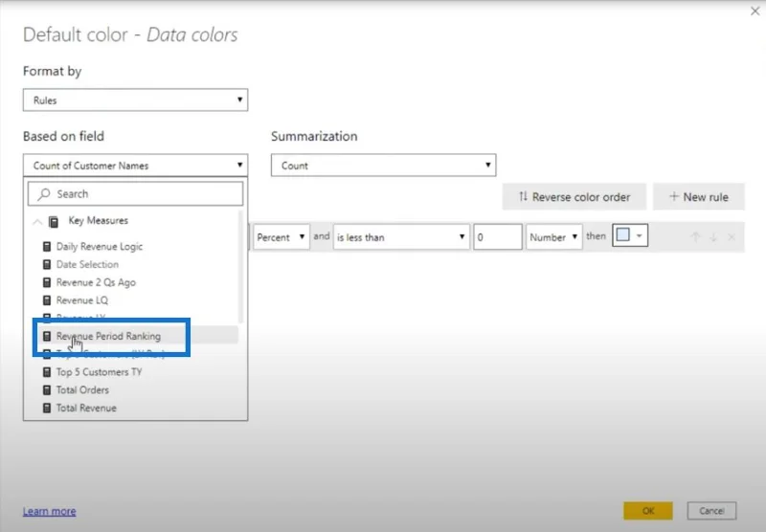Screen dimensions: 766x532
Task: Delete the rule with the X icon
Action: tap(732, 237)
